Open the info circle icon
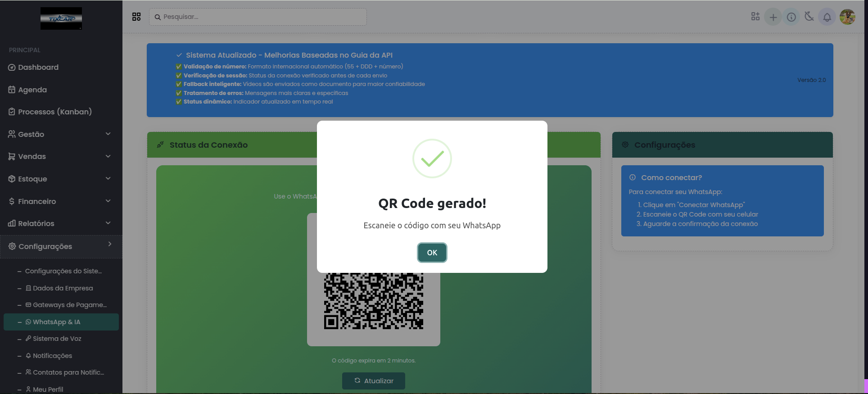The height and width of the screenshot is (394, 868). pyautogui.click(x=791, y=17)
